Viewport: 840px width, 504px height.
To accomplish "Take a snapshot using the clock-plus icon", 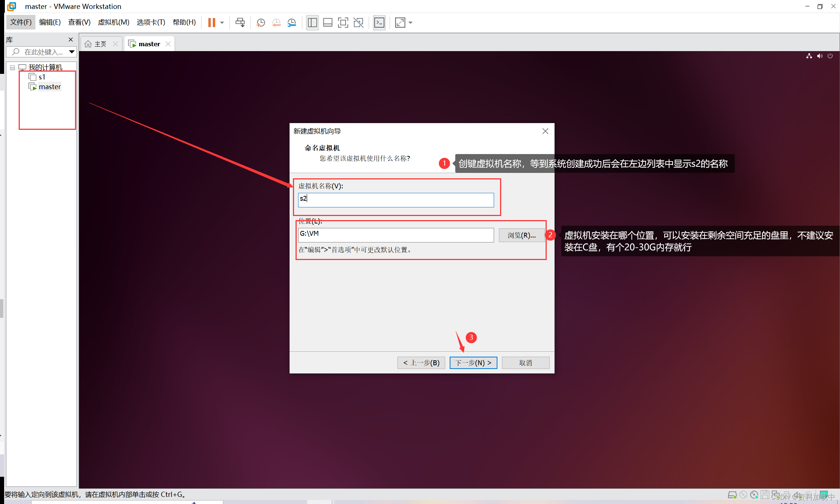I will [x=260, y=23].
